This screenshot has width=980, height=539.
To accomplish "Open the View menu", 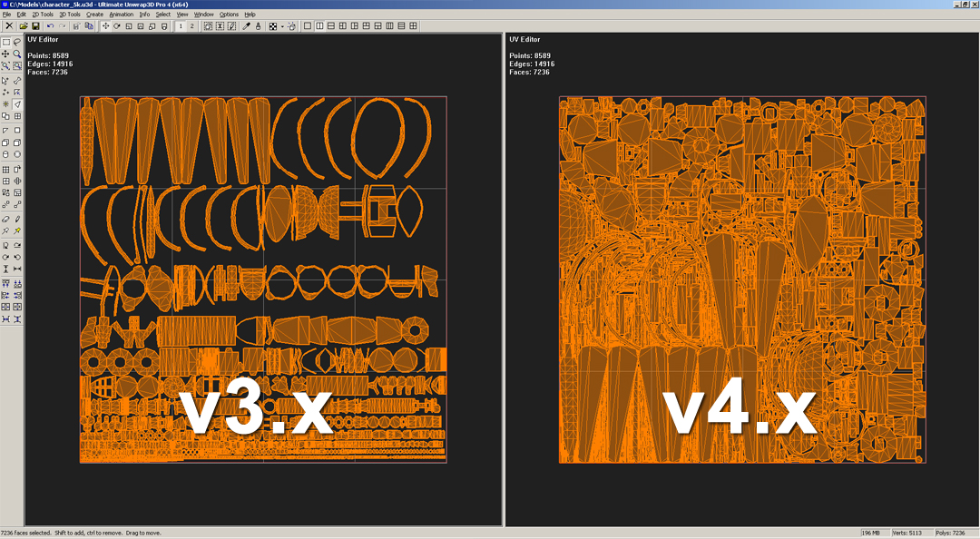I will (x=181, y=15).
